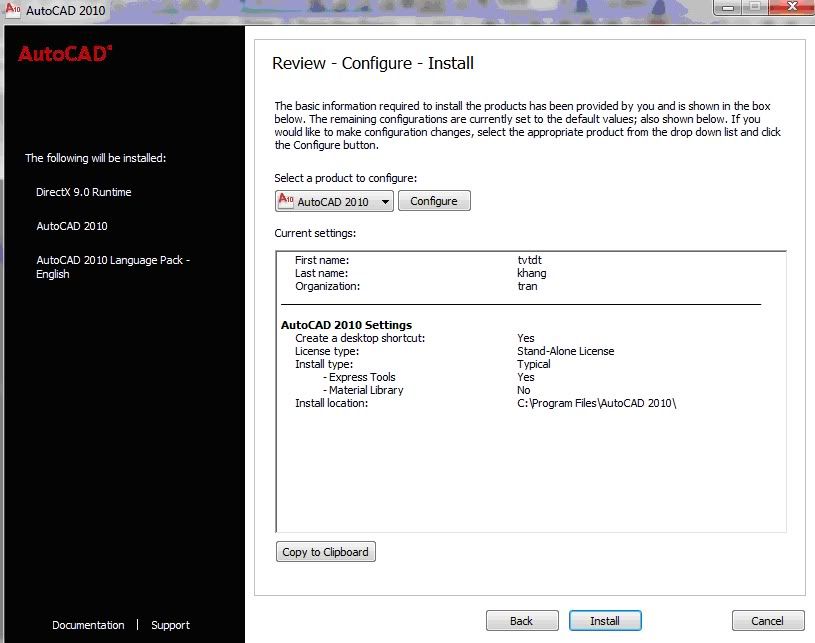
Task: Click the AutoCAD 2010 window title text
Action: point(65,10)
